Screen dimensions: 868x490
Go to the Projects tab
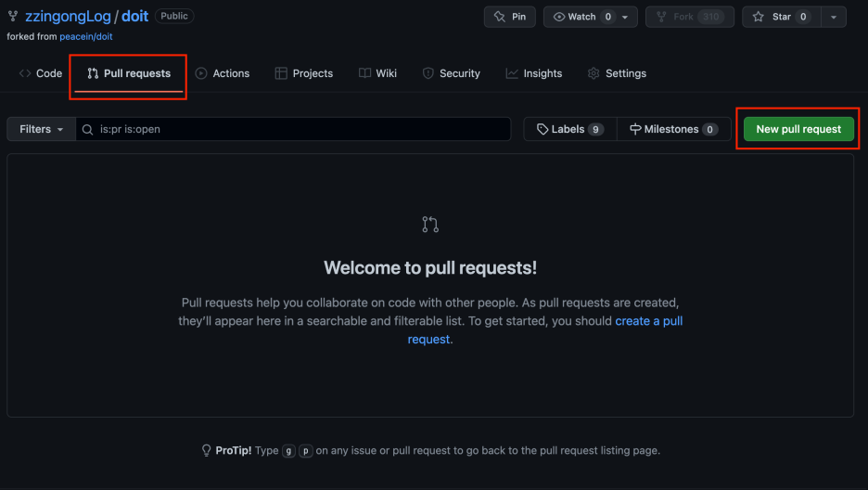pos(304,73)
